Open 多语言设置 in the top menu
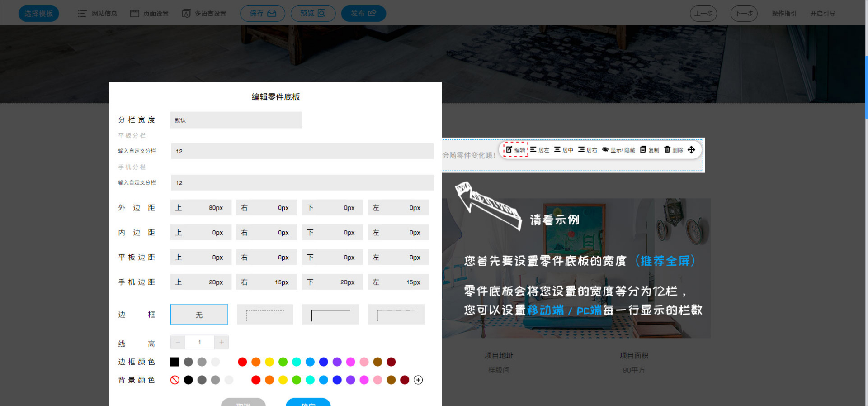This screenshot has height=406, width=868. (x=204, y=14)
